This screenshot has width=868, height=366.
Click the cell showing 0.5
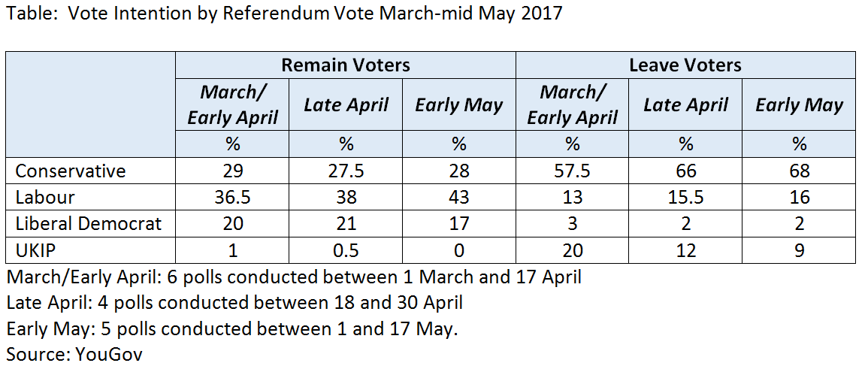click(346, 250)
